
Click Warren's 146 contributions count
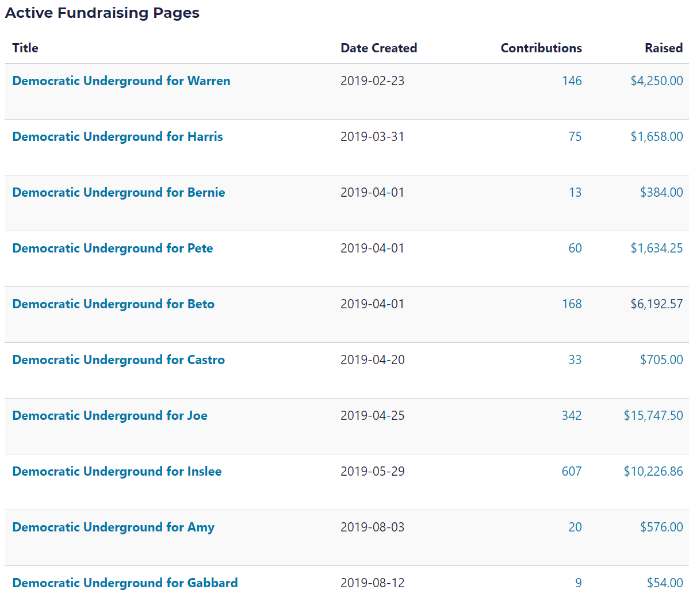pos(572,81)
